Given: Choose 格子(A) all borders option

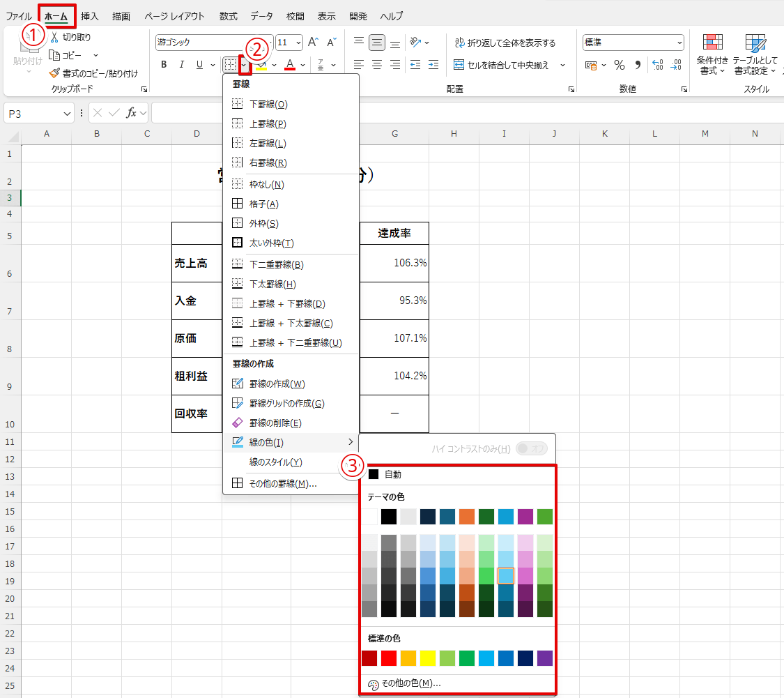Looking at the screenshot, I should (x=291, y=204).
